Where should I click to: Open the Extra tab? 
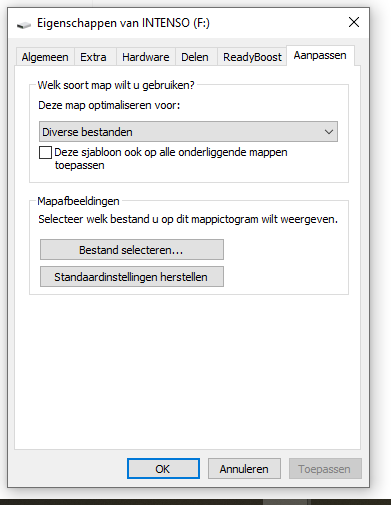[x=93, y=57]
